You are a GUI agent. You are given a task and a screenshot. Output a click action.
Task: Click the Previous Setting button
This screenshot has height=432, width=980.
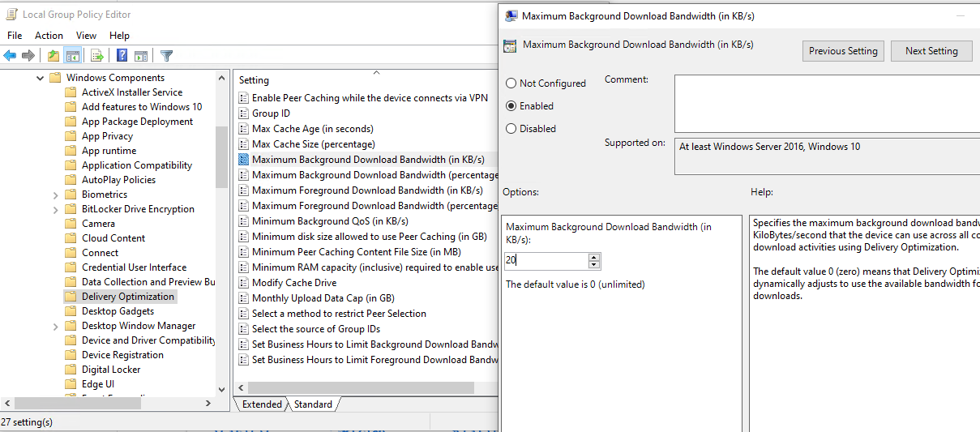pyautogui.click(x=843, y=51)
